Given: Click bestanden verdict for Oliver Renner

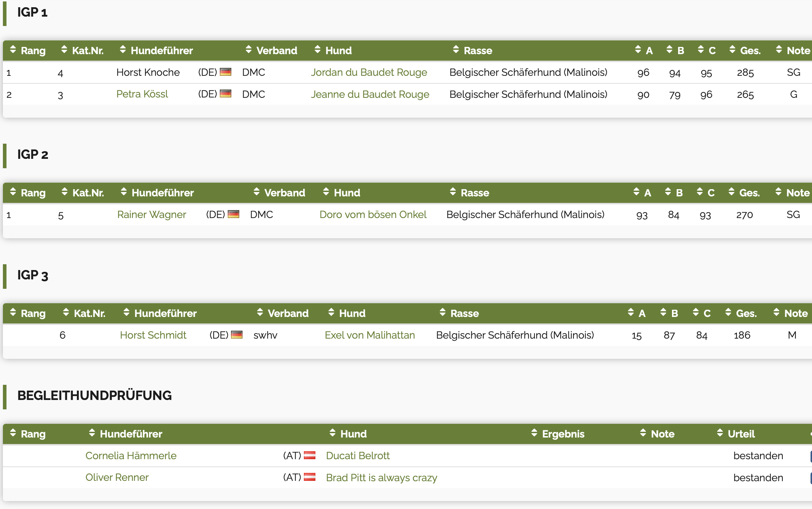Looking at the screenshot, I should point(759,478).
